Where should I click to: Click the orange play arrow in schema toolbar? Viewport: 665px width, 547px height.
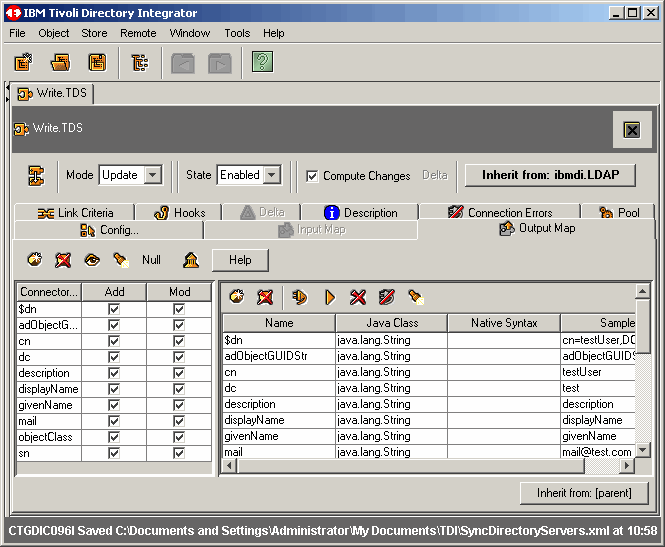click(329, 297)
